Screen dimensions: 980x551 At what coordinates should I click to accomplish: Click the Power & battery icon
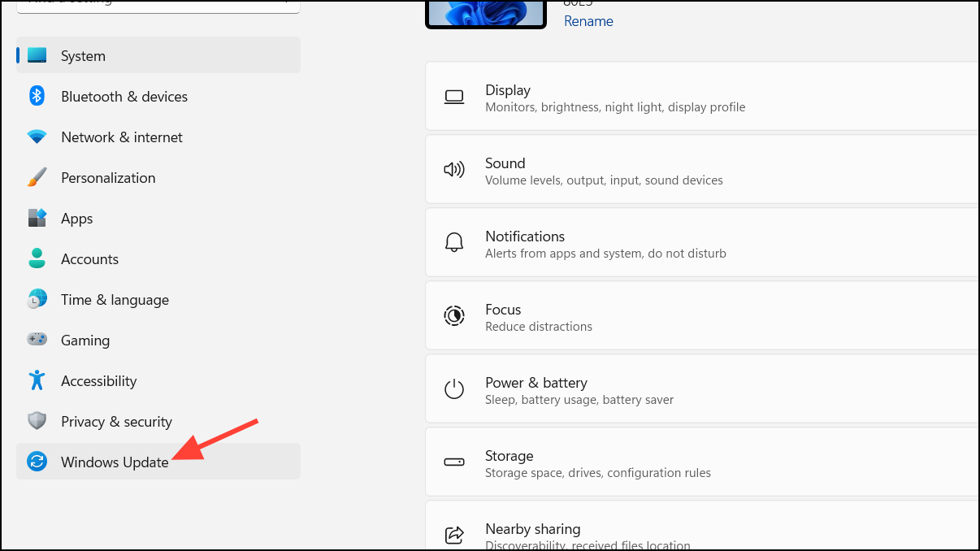click(454, 389)
